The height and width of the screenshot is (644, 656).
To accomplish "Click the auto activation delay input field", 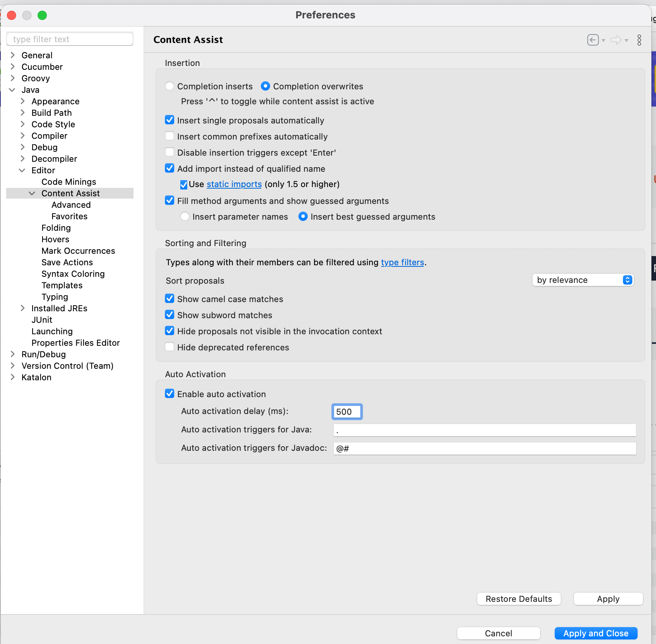I will click(346, 411).
